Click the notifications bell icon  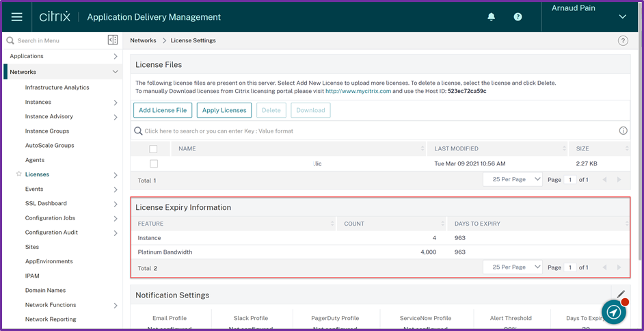tap(491, 17)
